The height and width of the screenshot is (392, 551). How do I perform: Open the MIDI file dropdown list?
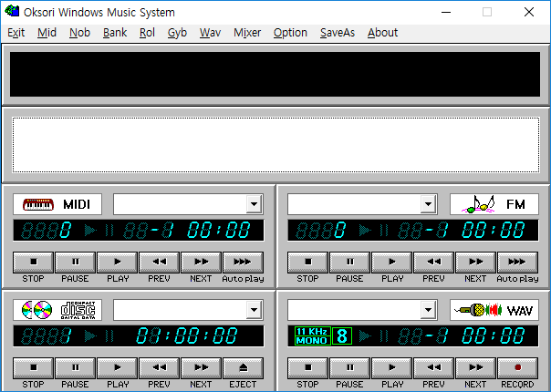(x=254, y=204)
